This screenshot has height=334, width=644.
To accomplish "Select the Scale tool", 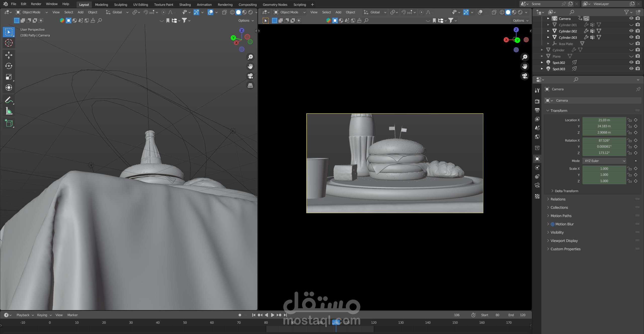I will coord(9,77).
